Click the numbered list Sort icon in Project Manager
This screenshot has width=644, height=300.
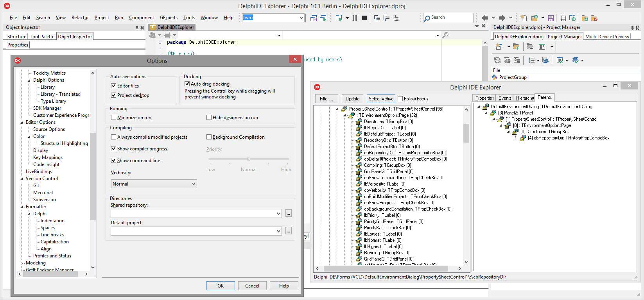pyautogui.click(x=531, y=60)
